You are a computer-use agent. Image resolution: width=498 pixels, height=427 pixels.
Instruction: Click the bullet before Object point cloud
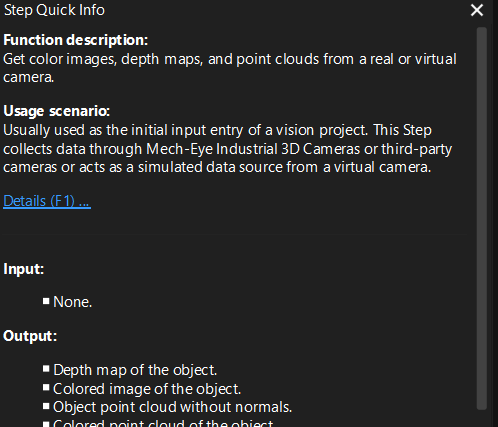click(x=46, y=406)
